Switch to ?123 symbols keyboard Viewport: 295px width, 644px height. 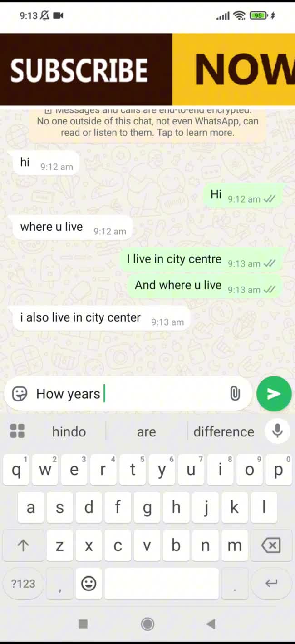(x=23, y=583)
